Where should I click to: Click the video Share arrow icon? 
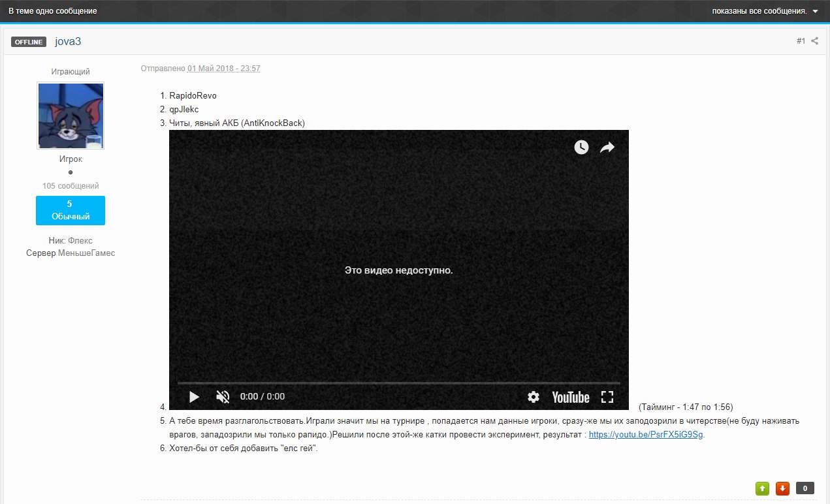607,148
